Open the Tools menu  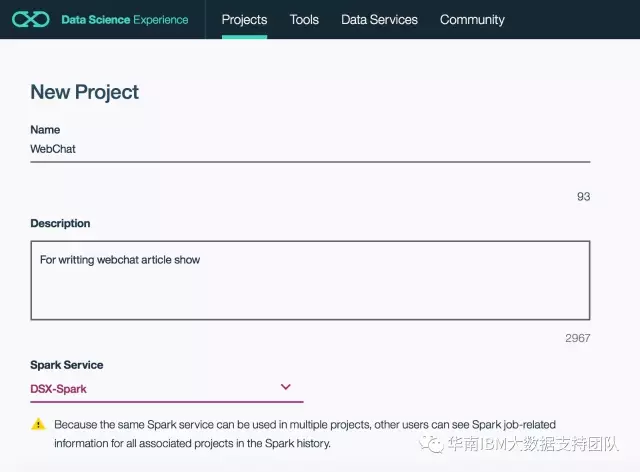tap(304, 20)
